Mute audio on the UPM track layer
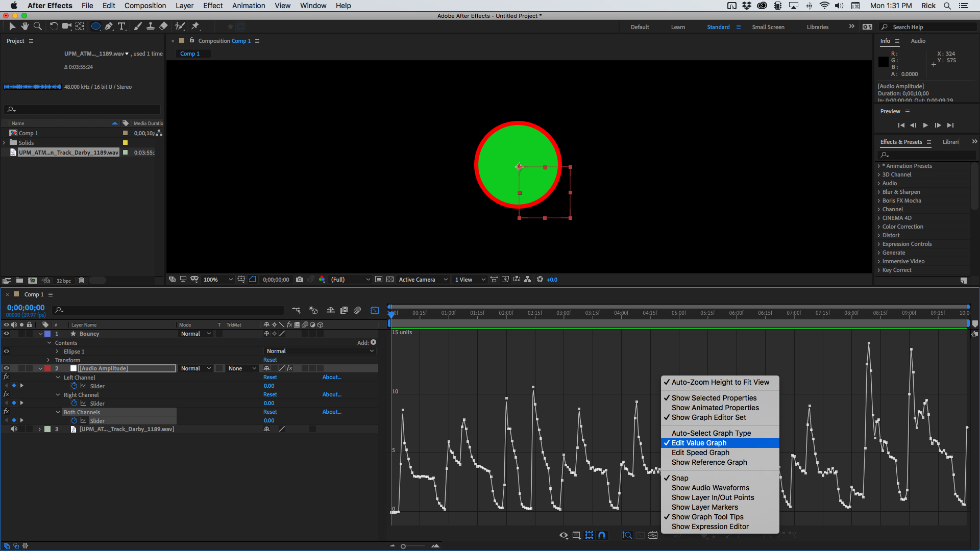Image resolution: width=980 pixels, height=551 pixels. tap(14, 429)
